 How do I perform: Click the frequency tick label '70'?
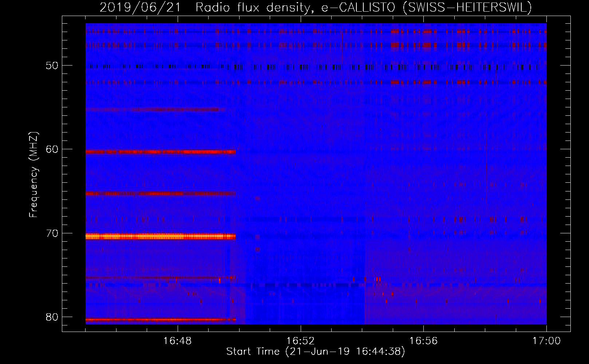coord(52,233)
